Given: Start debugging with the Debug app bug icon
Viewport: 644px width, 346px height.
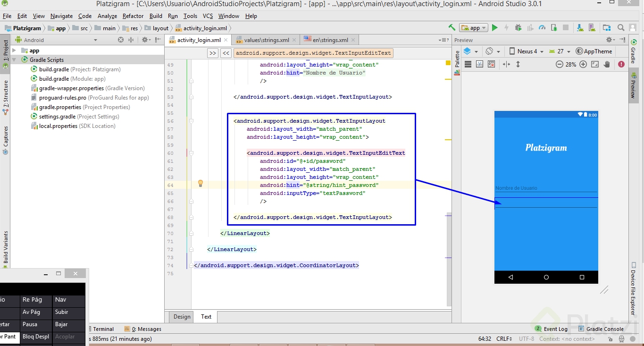Looking at the screenshot, I should [x=519, y=28].
